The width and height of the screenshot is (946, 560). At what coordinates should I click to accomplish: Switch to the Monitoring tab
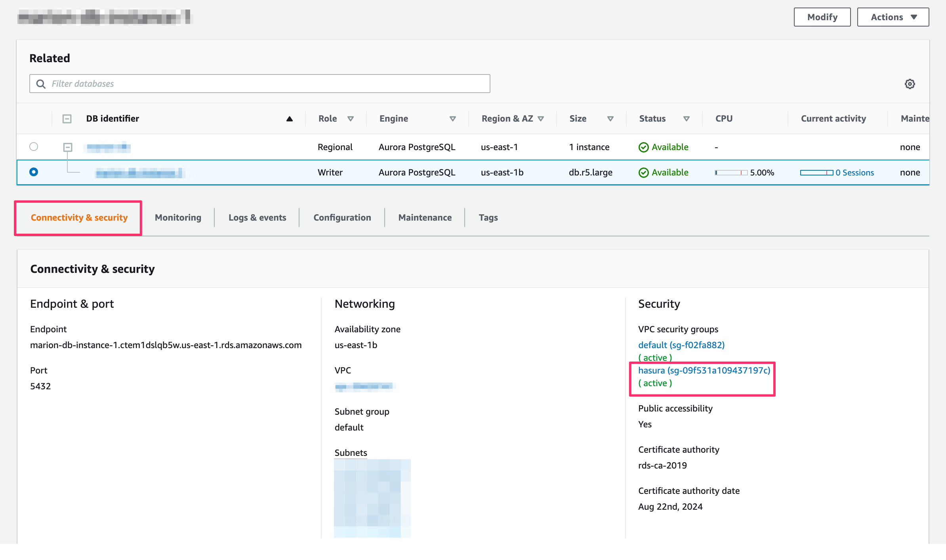point(178,217)
